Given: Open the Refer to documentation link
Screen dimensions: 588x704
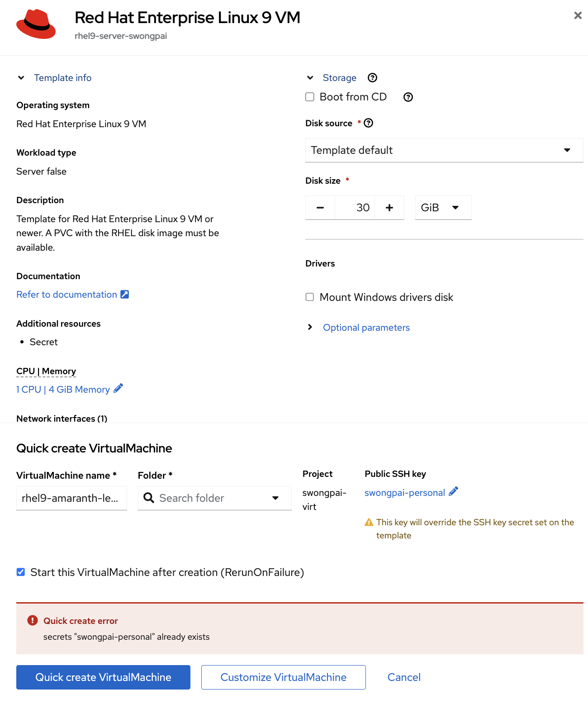Looking at the screenshot, I should coord(66,295).
